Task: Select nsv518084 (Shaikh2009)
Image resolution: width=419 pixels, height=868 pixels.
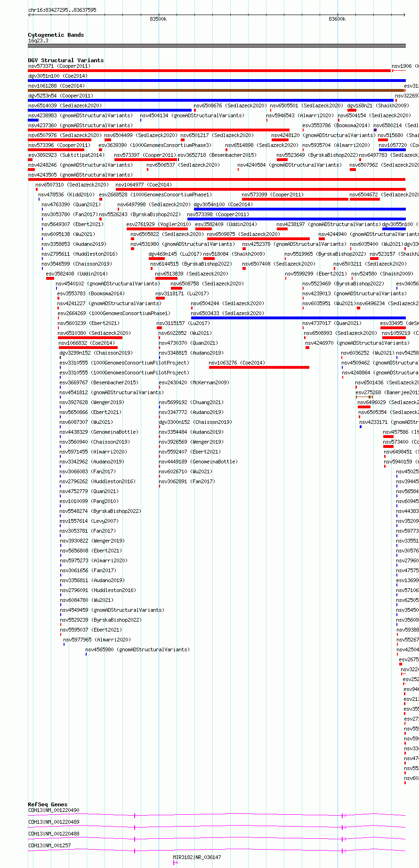Action: [x=234, y=254]
